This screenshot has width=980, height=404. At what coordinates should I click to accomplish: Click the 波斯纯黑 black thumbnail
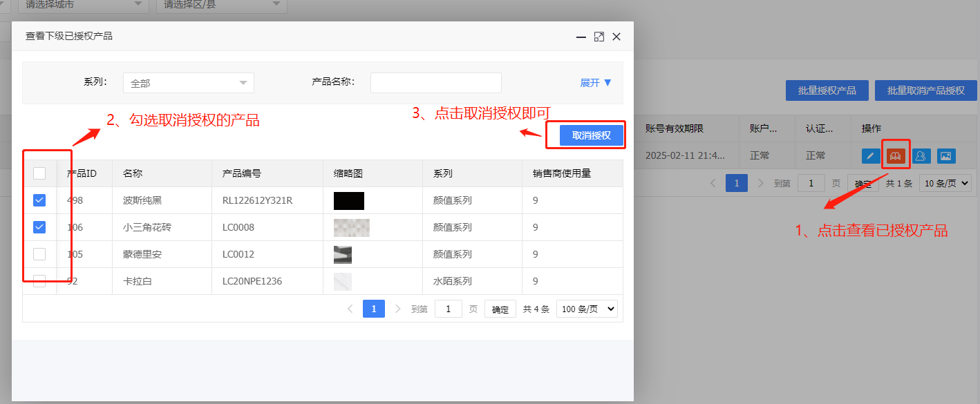click(349, 200)
